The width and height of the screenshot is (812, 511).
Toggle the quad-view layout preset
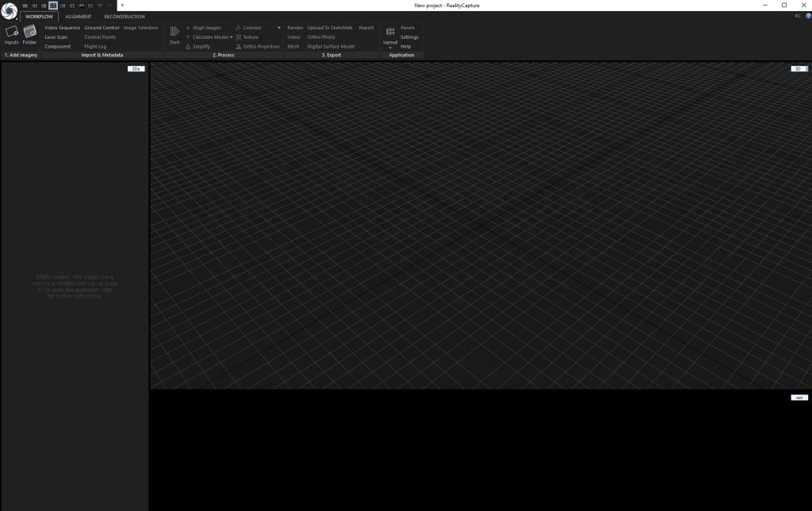click(72, 6)
